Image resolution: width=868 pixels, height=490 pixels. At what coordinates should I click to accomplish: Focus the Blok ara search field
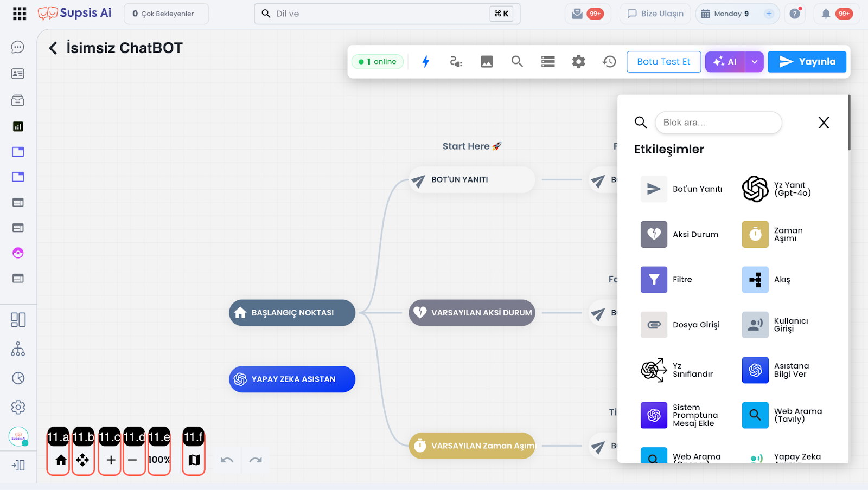tap(718, 122)
